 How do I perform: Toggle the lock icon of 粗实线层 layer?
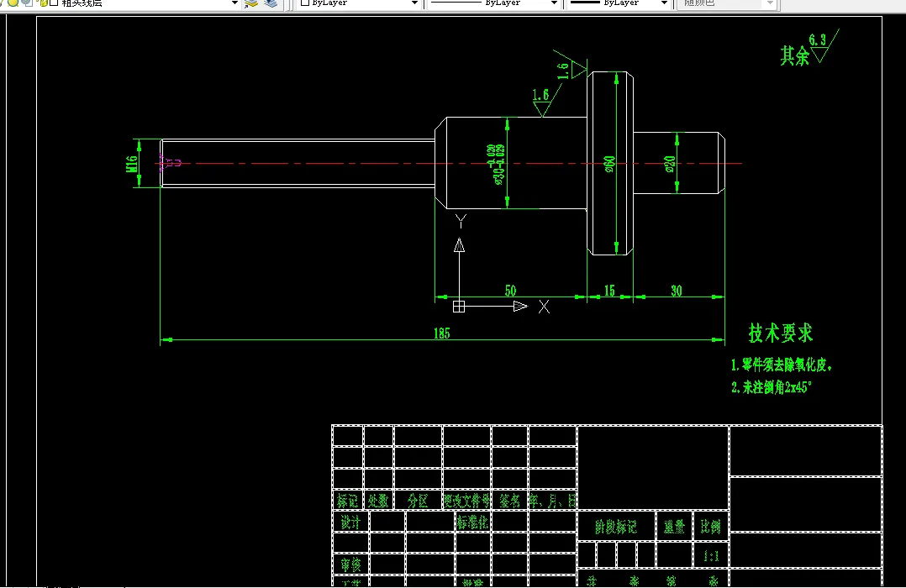click(44, 3)
